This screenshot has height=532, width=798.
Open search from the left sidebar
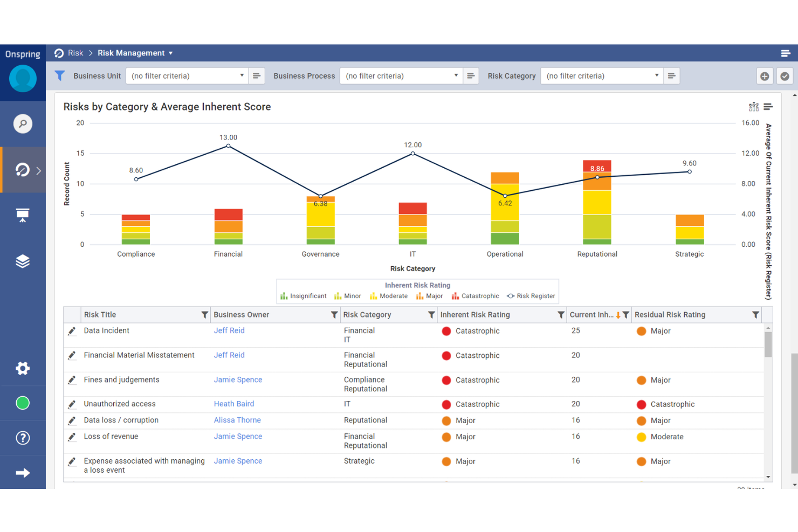click(x=23, y=123)
